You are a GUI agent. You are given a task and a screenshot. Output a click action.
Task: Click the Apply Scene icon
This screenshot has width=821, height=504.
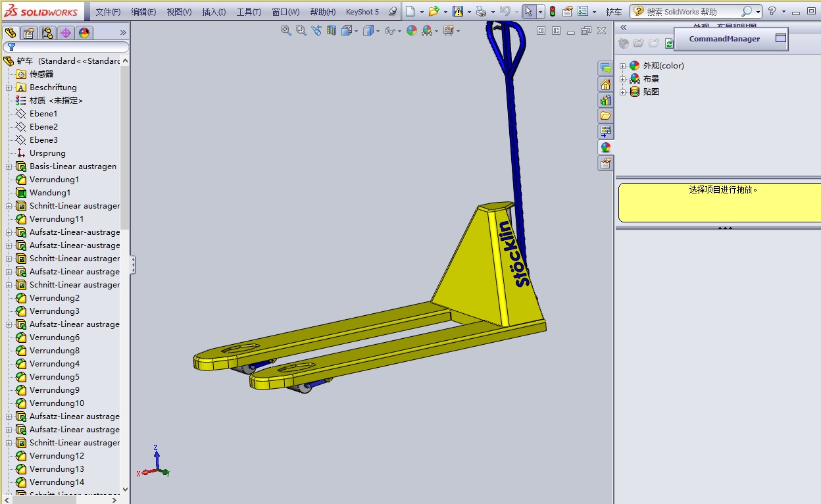coord(427,30)
